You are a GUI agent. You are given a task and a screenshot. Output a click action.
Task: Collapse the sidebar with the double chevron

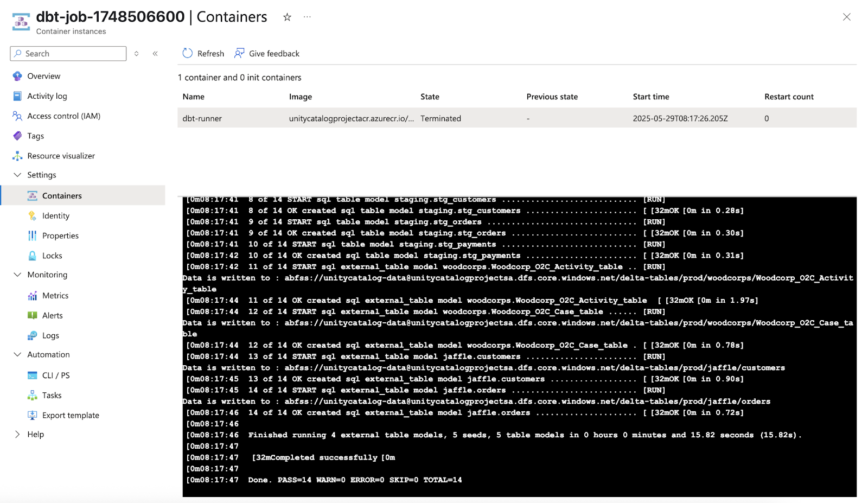pyautogui.click(x=155, y=54)
